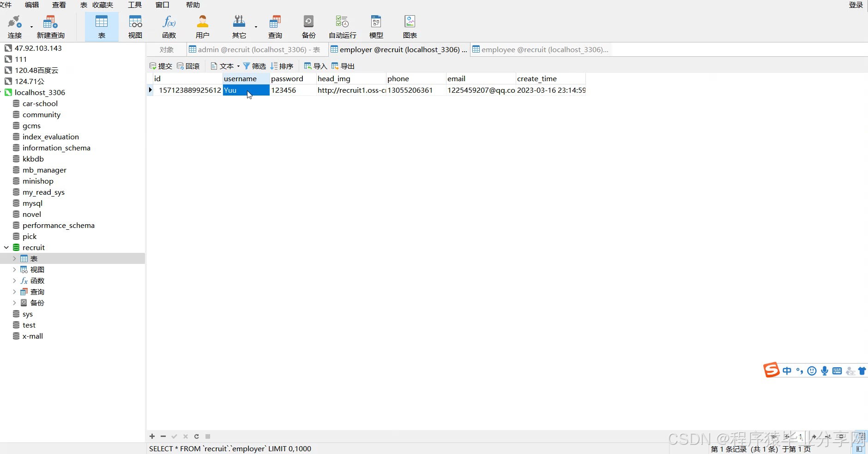Image resolution: width=868 pixels, height=454 pixels.
Task: Click the Sogou S logo icon
Action: pyautogui.click(x=771, y=370)
